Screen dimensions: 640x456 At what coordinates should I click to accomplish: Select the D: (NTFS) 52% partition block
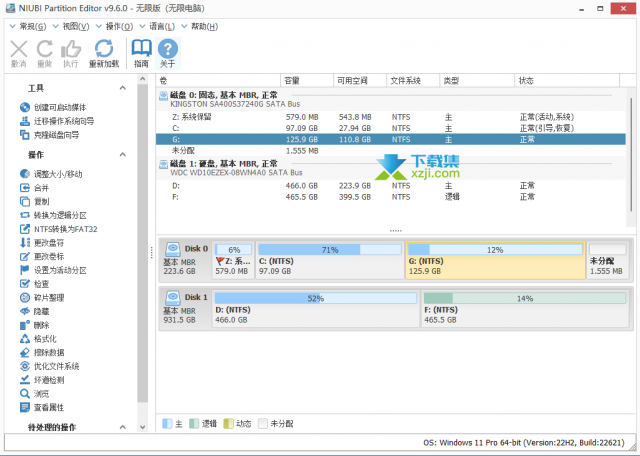click(x=316, y=309)
